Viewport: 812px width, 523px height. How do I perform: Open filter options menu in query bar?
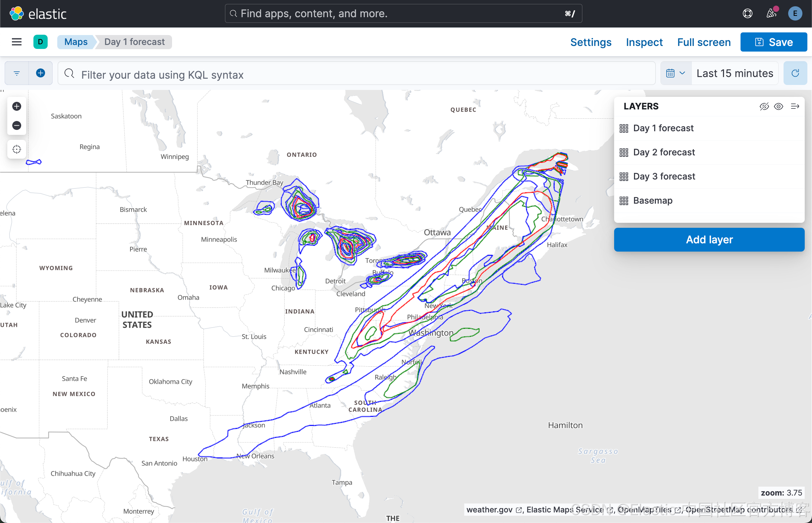click(16, 73)
